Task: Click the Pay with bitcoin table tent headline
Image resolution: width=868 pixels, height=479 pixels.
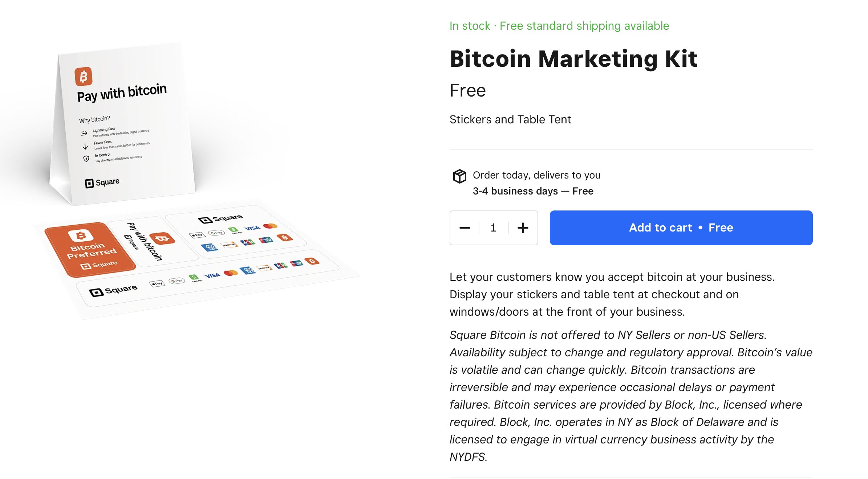Action: (x=122, y=93)
